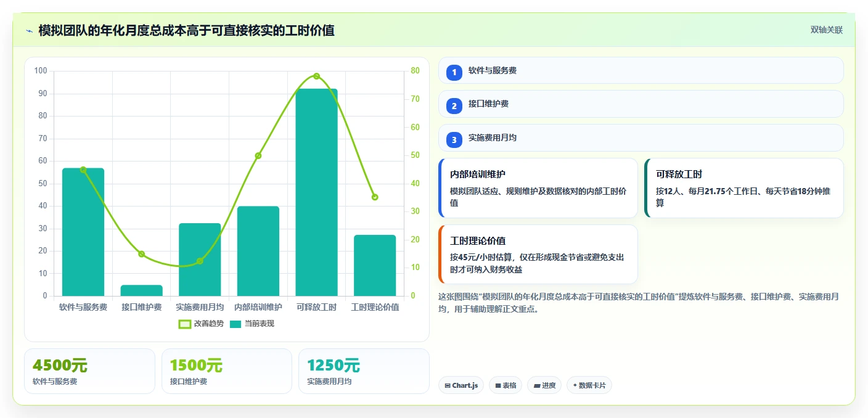868x418 pixels.
Task: Click the number 3 badge for 实施费用月均
Action: (x=454, y=140)
